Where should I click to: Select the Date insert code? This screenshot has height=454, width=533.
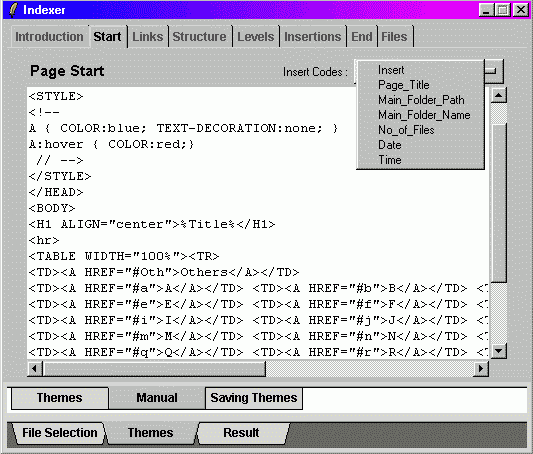(390, 145)
